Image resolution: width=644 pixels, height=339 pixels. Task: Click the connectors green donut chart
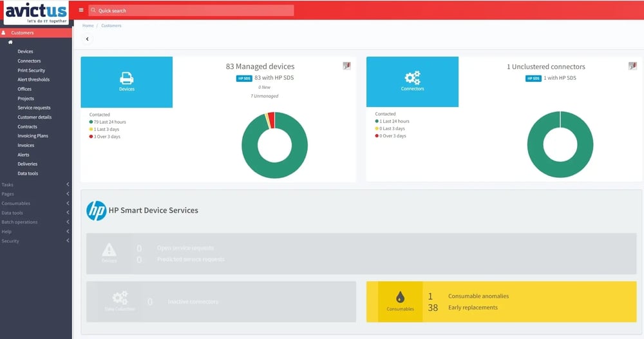(x=560, y=169)
